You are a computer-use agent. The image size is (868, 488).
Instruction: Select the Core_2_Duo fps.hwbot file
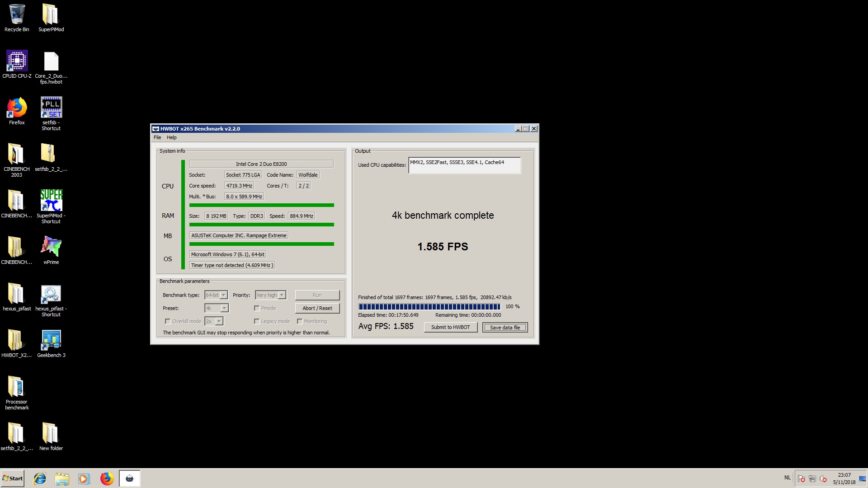(51, 67)
